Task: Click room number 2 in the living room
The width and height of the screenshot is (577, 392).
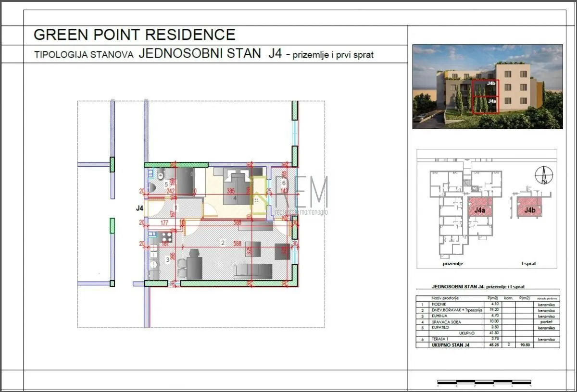Action: pos(223,243)
